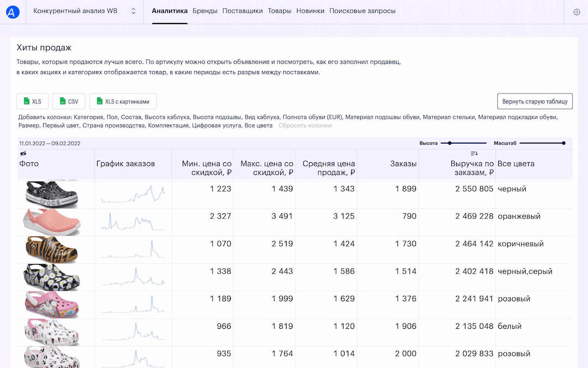Open order chart in the черный row
Image resolution: width=588 pixels, height=368 pixels.
point(133,194)
